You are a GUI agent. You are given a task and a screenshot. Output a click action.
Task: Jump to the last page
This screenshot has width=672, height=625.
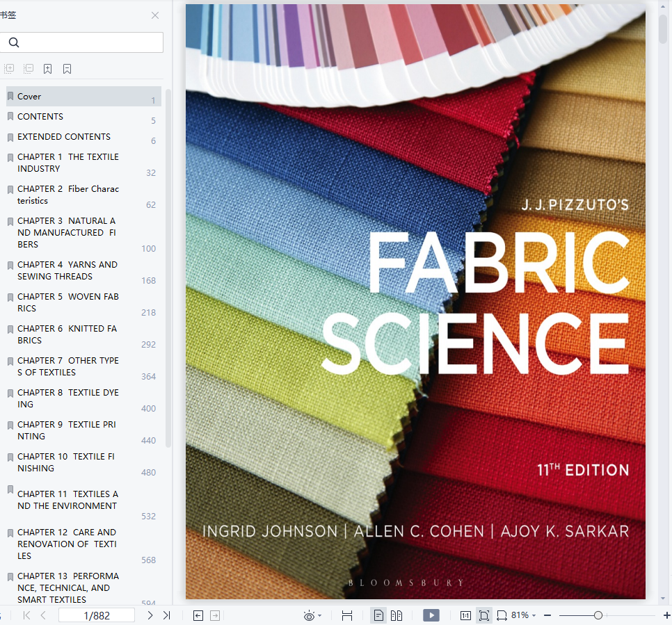click(167, 615)
